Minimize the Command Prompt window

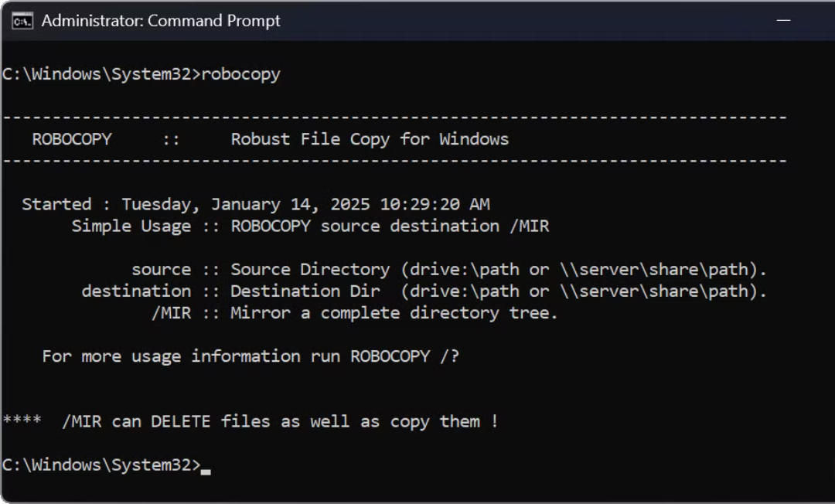[x=782, y=21]
